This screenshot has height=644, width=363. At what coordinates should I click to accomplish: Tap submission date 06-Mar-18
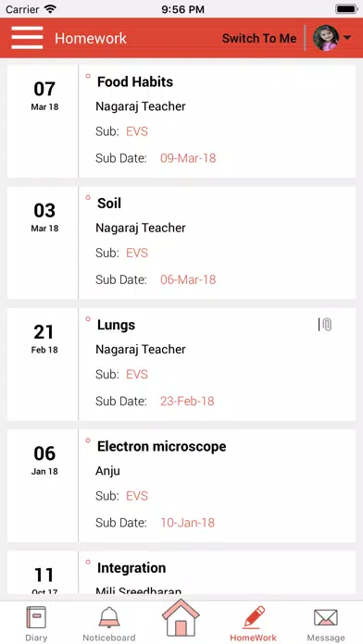pos(188,279)
